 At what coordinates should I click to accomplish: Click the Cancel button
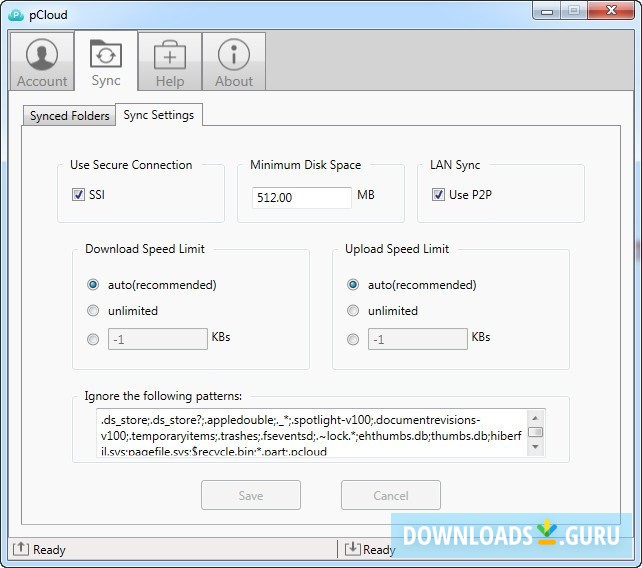point(391,495)
